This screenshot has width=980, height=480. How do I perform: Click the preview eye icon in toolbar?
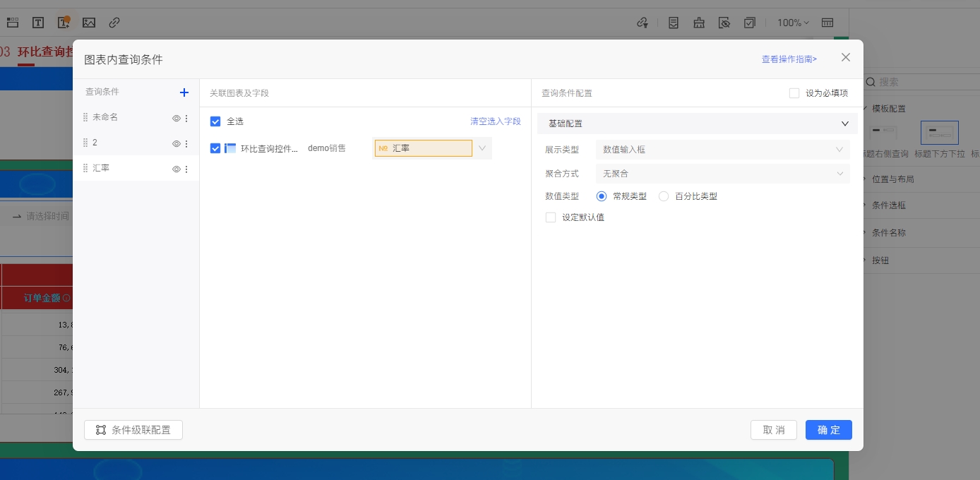pyautogui.click(x=724, y=23)
